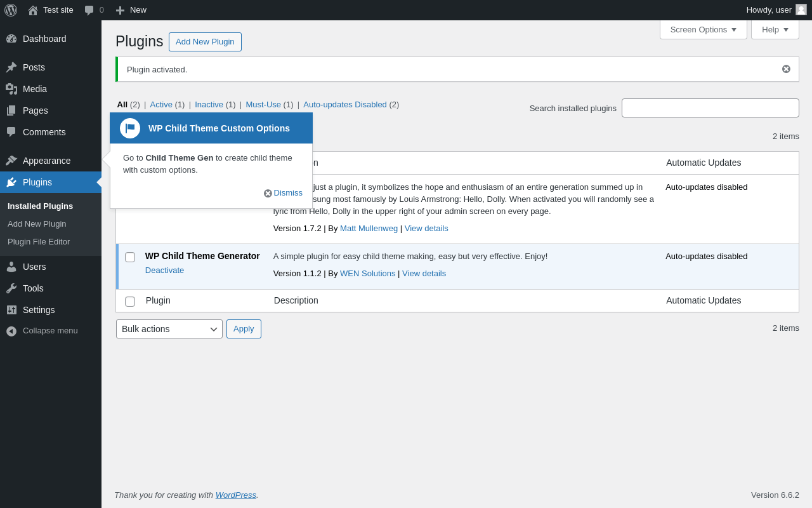Image resolution: width=812 pixels, height=508 pixels.
Task: Click the Plugins plug icon
Action: click(x=11, y=182)
